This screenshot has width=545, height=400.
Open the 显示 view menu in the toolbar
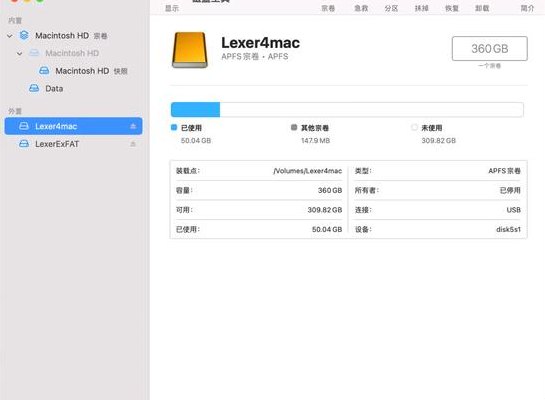click(x=172, y=8)
